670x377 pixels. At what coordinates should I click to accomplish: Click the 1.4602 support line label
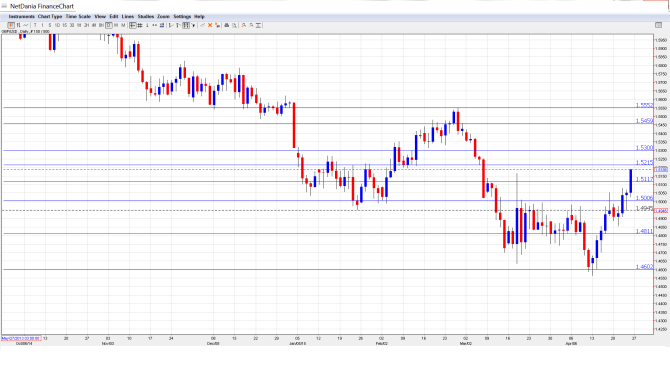644,267
